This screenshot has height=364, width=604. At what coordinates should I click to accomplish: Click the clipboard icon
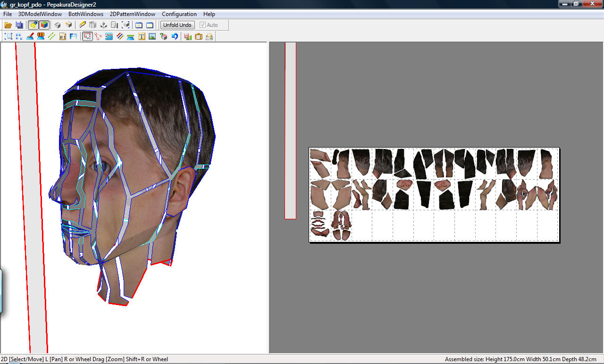tap(199, 36)
